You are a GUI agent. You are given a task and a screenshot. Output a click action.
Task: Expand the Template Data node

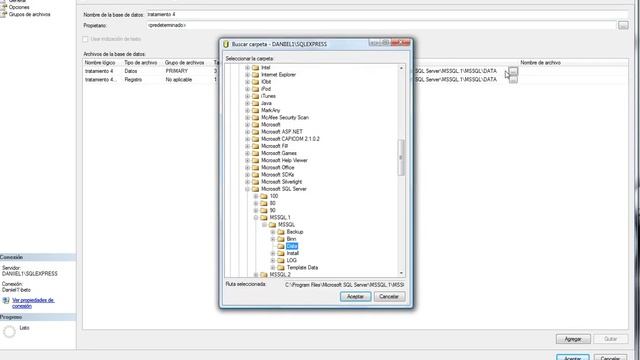tap(273, 268)
